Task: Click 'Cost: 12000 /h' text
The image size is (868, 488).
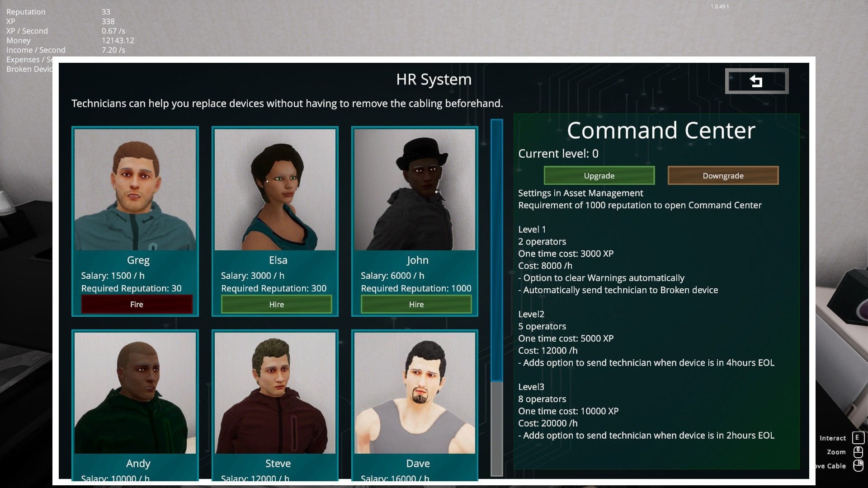Action: tap(547, 351)
